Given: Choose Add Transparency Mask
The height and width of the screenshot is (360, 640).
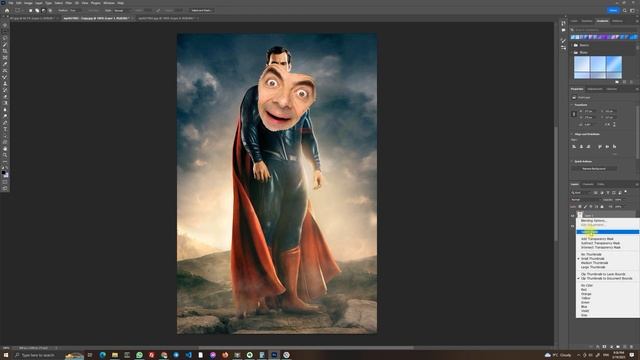Looking at the screenshot, I should point(597,239).
